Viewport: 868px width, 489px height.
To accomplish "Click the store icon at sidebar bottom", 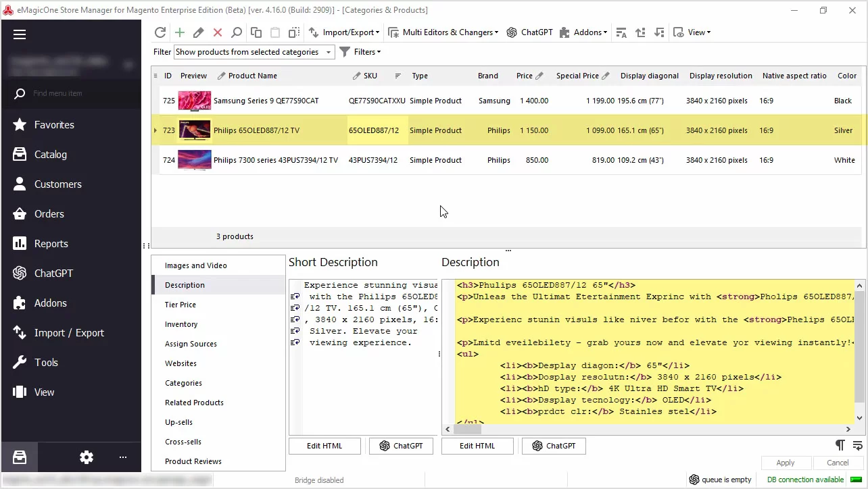I will tap(20, 457).
